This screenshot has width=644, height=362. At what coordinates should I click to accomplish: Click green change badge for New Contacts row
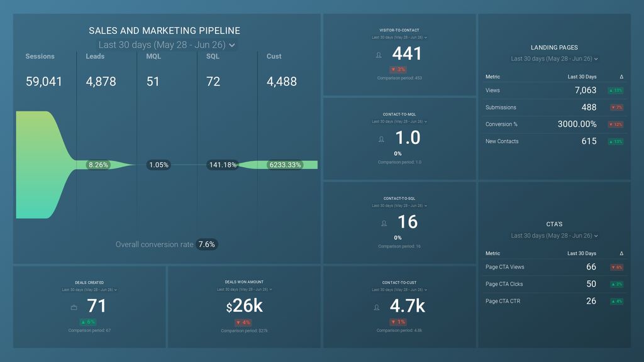pos(616,141)
